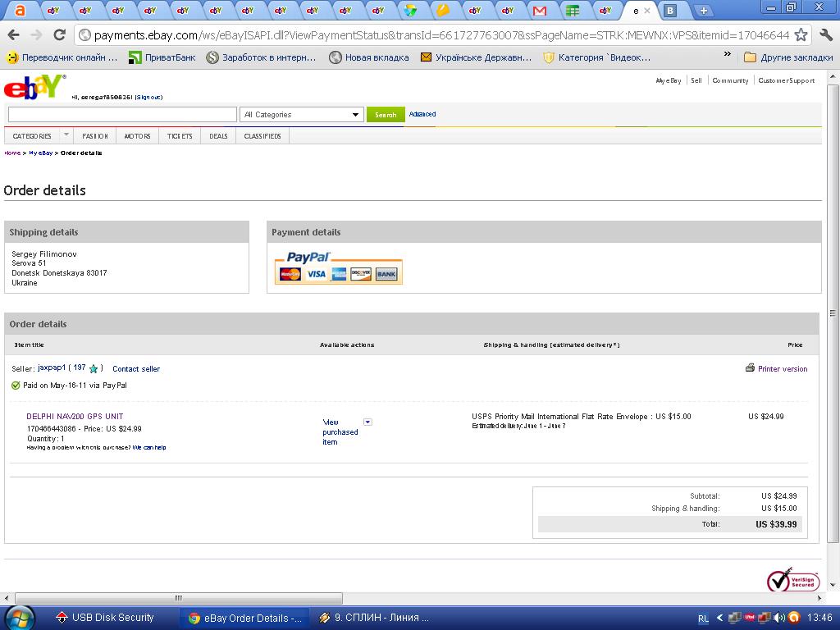840x630 pixels.
Task: Open the Google Drive browser tab
Action: (x=410, y=11)
